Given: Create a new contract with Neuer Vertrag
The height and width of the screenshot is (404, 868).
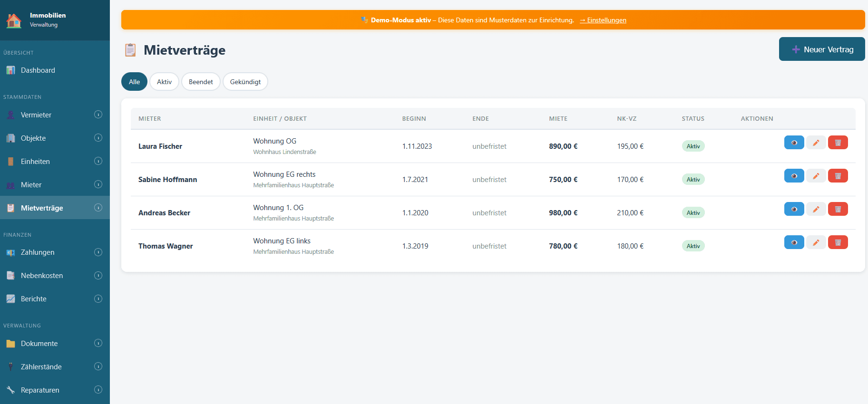Looking at the screenshot, I should pyautogui.click(x=821, y=49).
